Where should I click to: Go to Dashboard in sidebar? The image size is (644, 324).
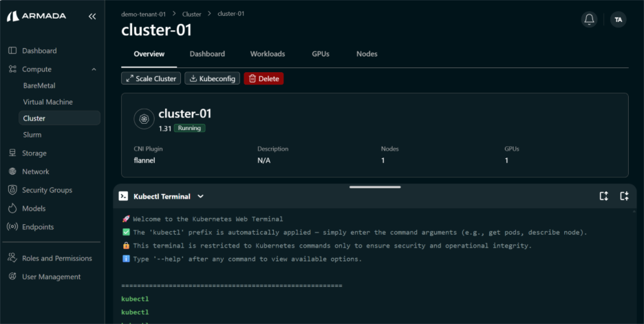pos(39,50)
